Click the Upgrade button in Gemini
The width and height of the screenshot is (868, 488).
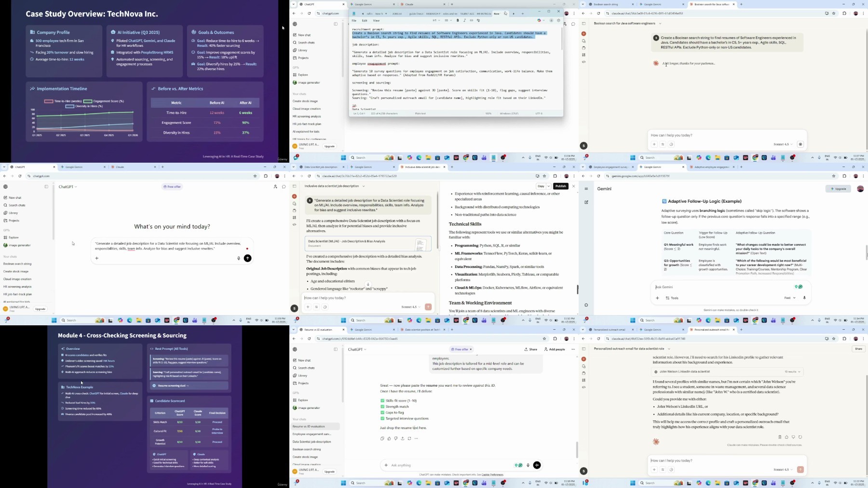(838, 189)
